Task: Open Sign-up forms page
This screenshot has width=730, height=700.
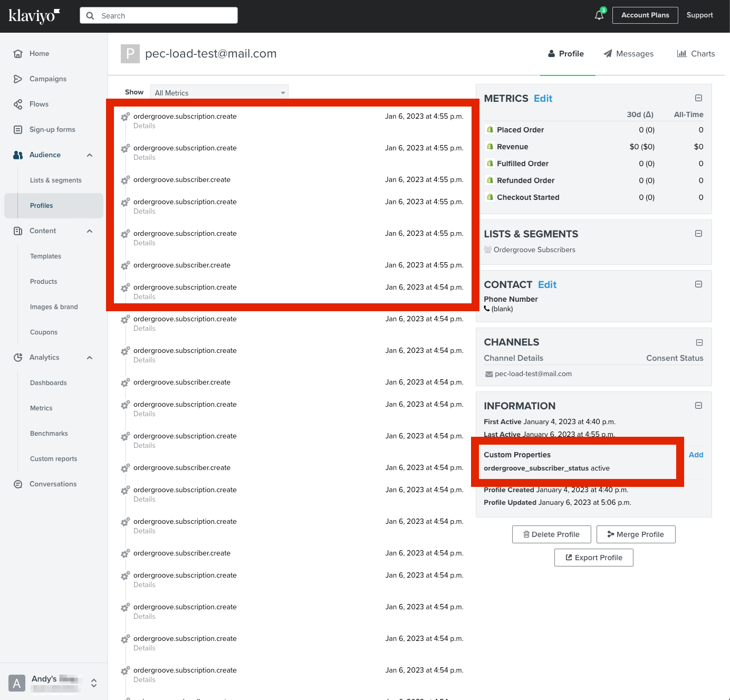Action: [52, 130]
